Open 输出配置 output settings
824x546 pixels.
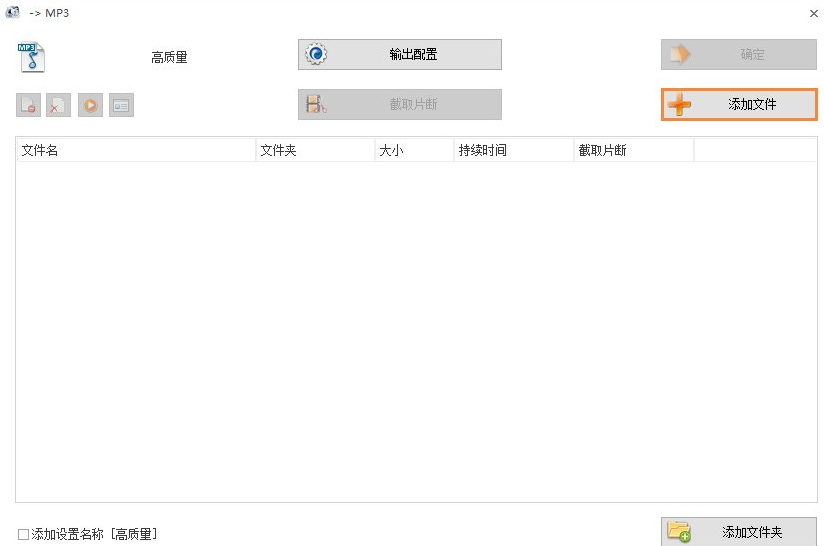click(x=400, y=54)
